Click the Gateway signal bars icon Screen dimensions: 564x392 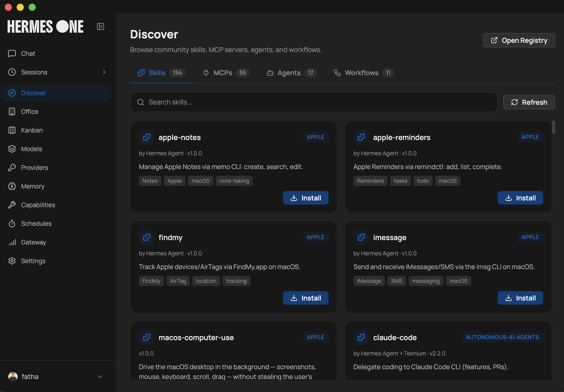12,242
